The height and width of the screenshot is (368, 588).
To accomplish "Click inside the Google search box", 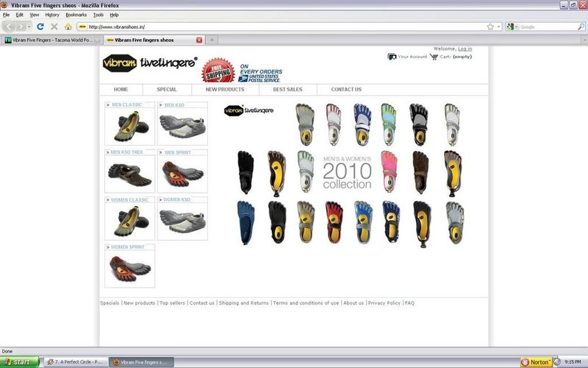I will coord(548,26).
